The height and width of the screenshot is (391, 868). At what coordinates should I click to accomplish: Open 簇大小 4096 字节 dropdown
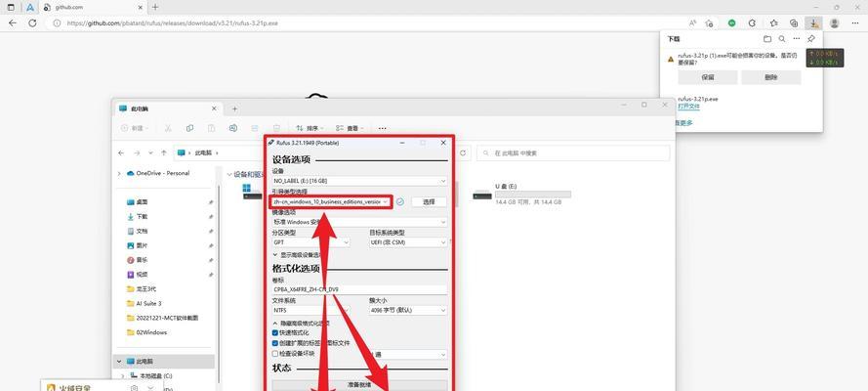(408, 310)
